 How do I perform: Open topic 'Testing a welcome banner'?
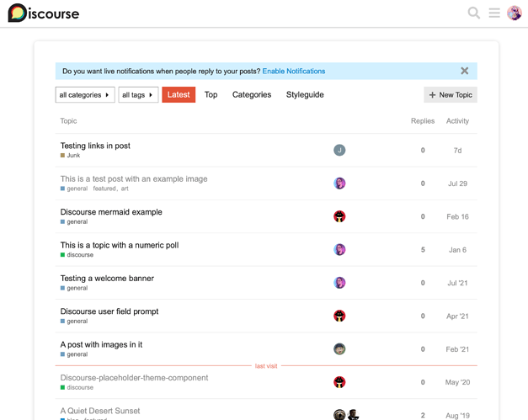point(107,279)
